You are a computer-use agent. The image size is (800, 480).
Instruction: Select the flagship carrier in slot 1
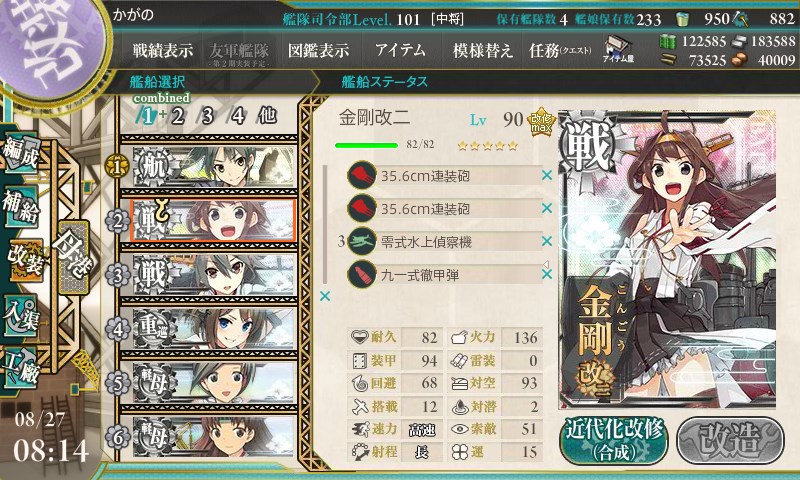[214, 166]
